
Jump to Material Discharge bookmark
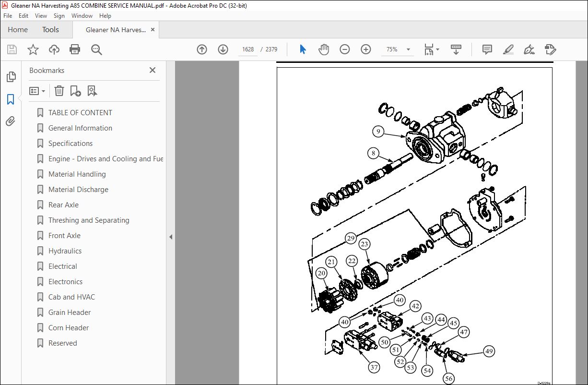coord(78,190)
